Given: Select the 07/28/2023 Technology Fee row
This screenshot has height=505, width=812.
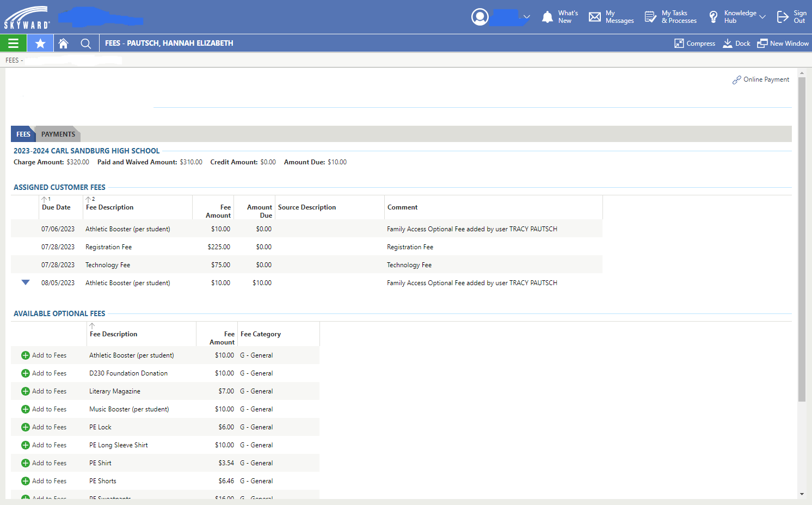Looking at the screenshot, I should tap(306, 265).
